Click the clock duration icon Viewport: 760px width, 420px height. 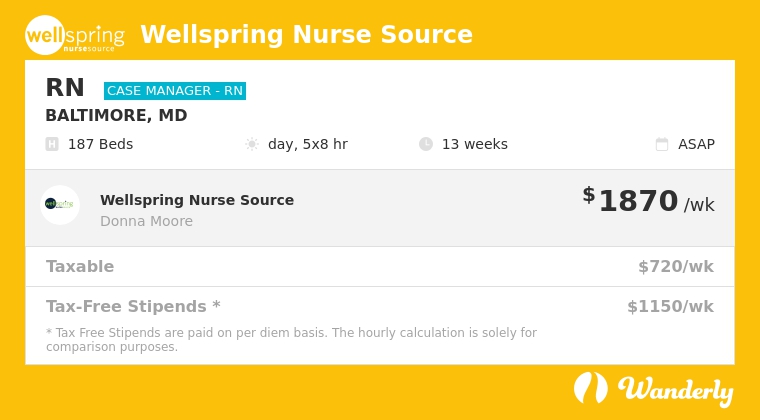(x=426, y=144)
